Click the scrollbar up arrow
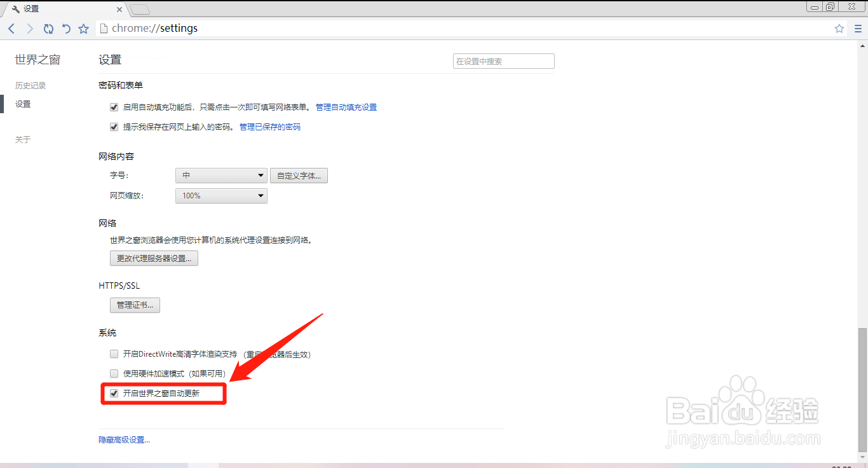This screenshot has height=468, width=868. [x=862, y=45]
